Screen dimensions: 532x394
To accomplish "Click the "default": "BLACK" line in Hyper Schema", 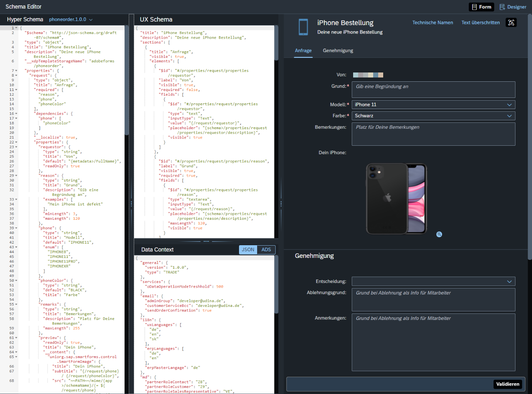I will coord(65,290).
